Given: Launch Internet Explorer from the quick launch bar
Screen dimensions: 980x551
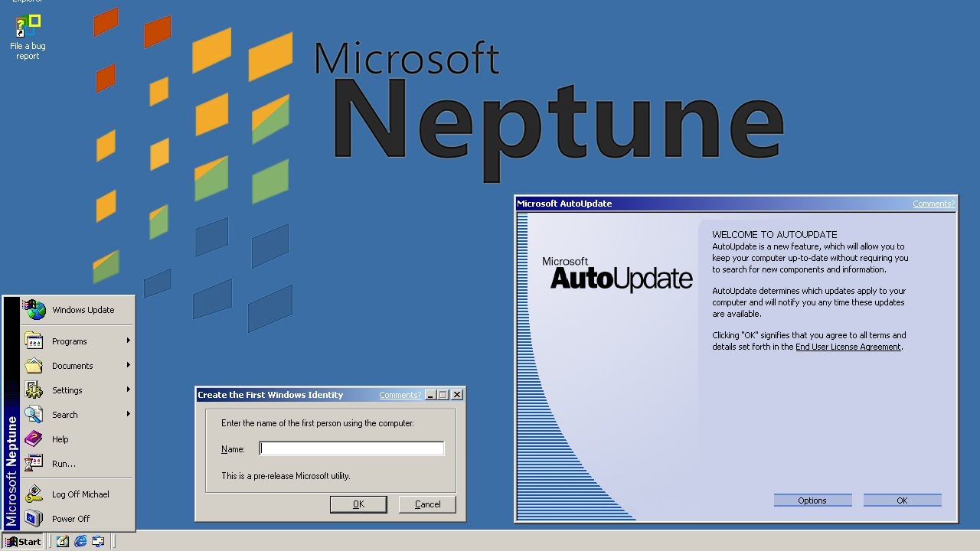Looking at the screenshot, I should point(80,541).
